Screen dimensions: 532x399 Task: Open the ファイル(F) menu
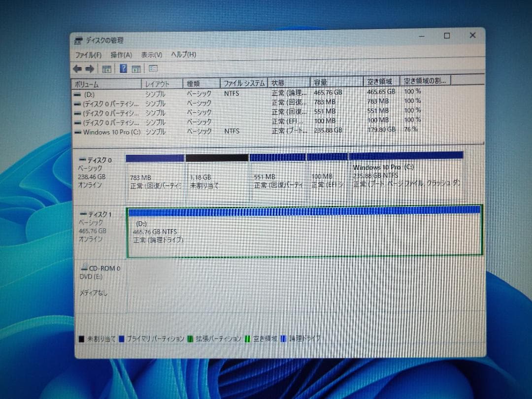(89, 55)
